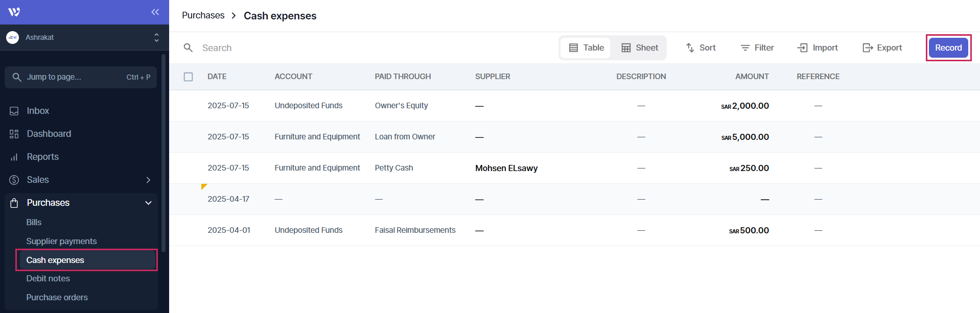Image resolution: width=980 pixels, height=313 pixels.
Task: Import cash expenses
Action: point(818,47)
